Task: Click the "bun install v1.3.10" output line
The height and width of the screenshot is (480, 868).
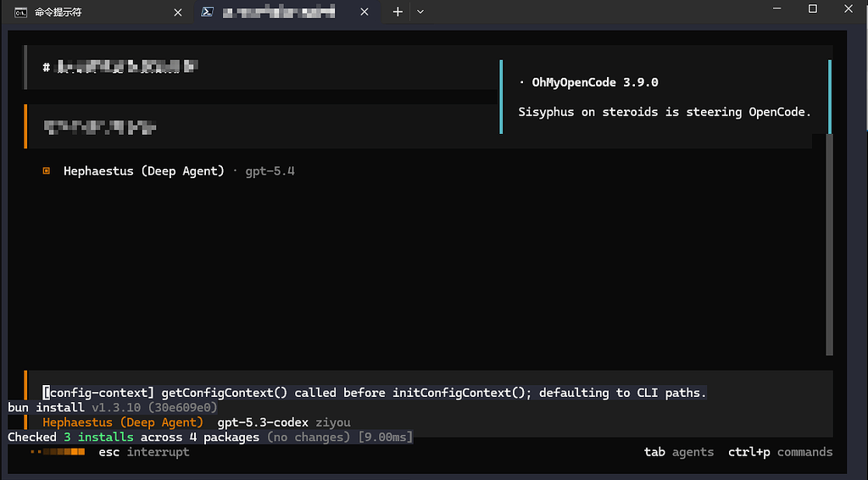Action: point(113,407)
